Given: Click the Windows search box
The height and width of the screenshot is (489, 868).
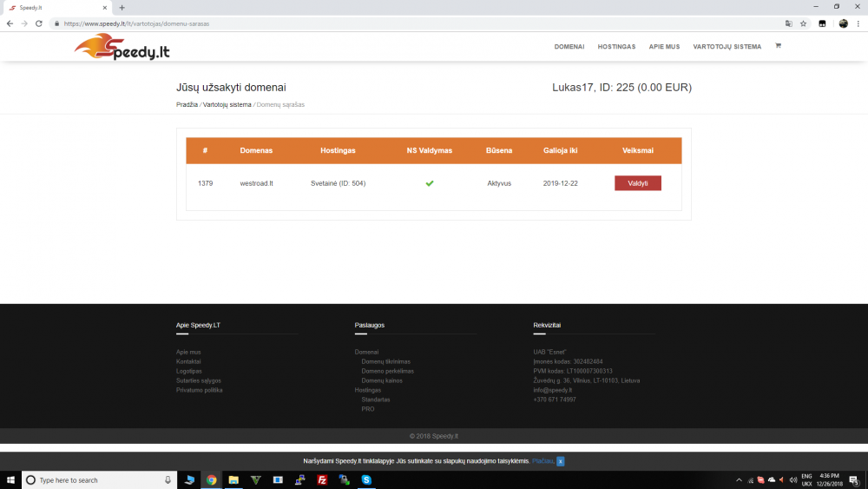Looking at the screenshot, I should pyautogui.click(x=100, y=480).
